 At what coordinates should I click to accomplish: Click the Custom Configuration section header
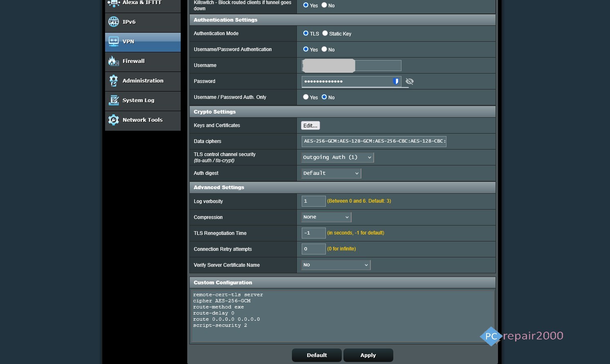pos(342,282)
